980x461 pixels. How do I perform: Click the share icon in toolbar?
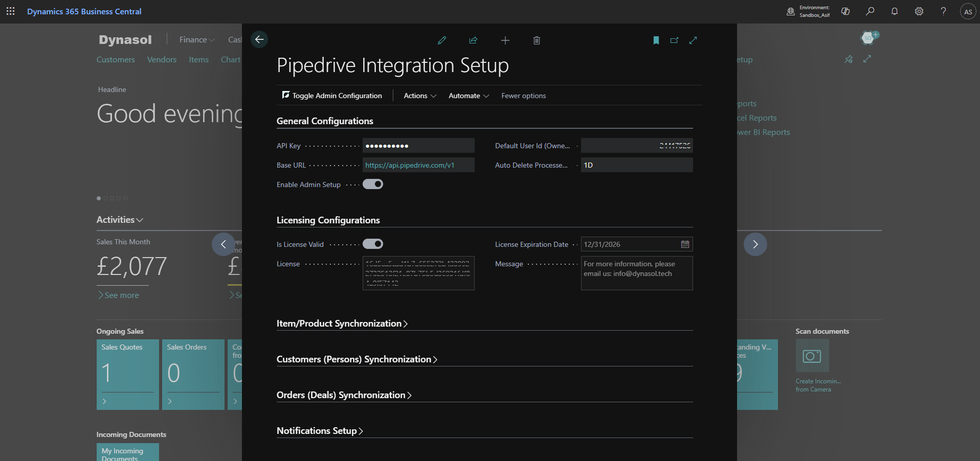[473, 40]
